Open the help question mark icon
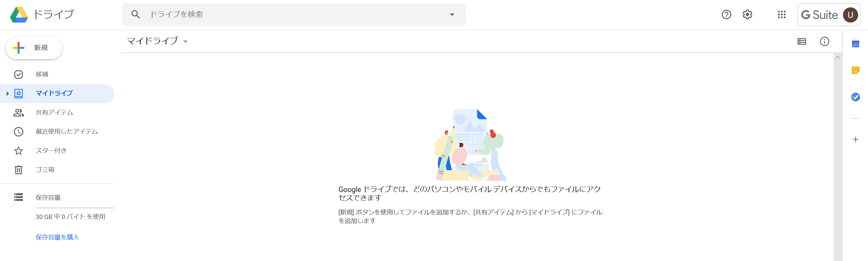 726,15
